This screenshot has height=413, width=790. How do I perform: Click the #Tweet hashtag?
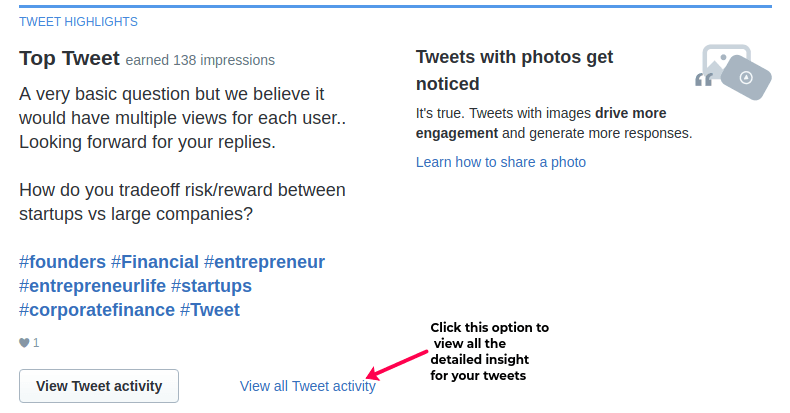210,310
